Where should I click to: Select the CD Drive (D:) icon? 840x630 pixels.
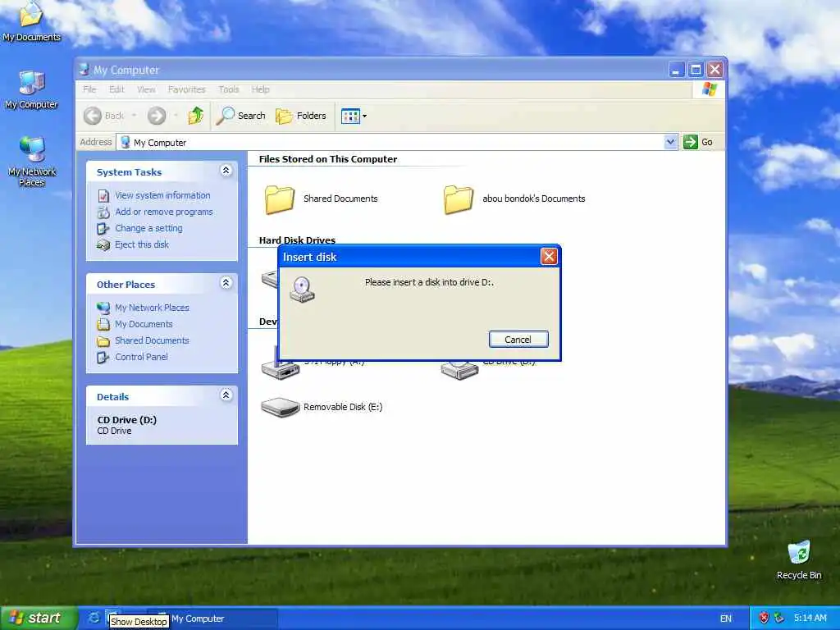(x=459, y=370)
